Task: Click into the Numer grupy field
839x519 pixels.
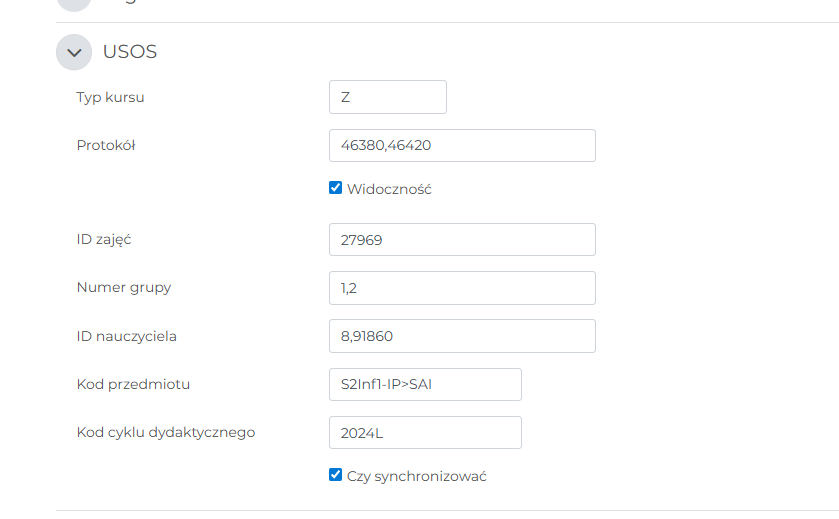Action: 461,288
